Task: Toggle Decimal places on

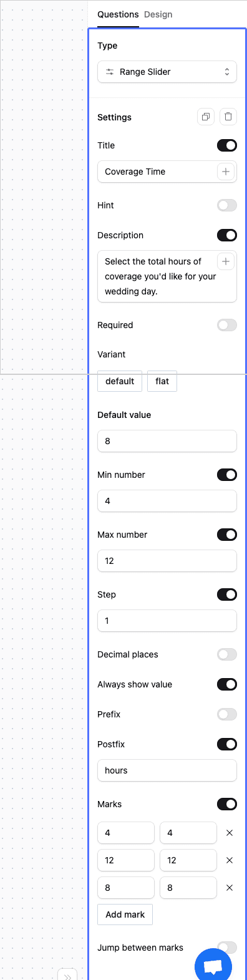Action: pos(227,654)
